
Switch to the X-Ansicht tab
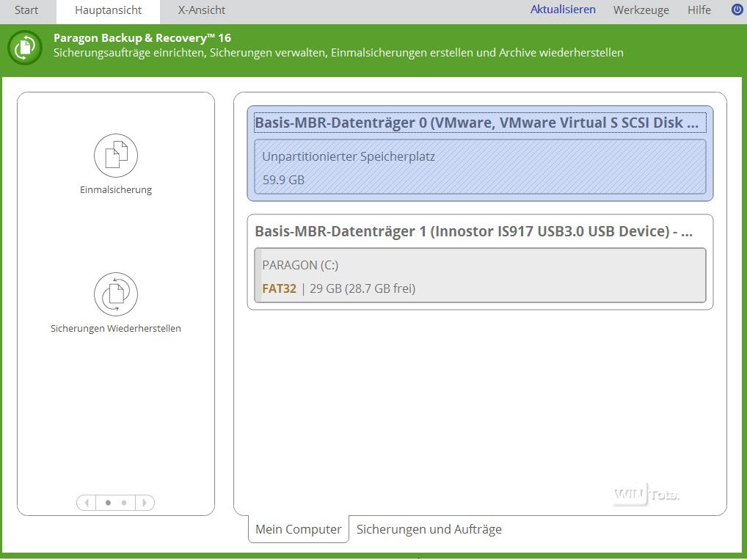[x=202, y=10]
